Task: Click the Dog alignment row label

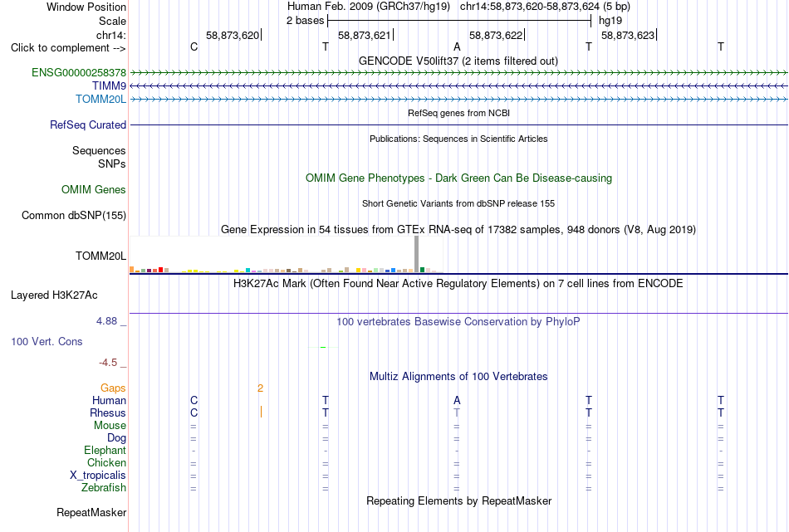Action: click(117, 438)
